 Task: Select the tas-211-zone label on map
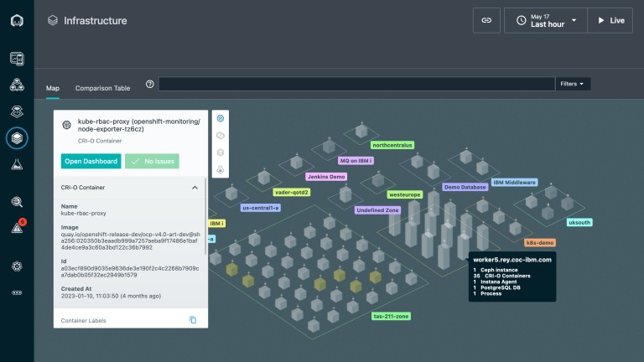[x=390, y=316]
